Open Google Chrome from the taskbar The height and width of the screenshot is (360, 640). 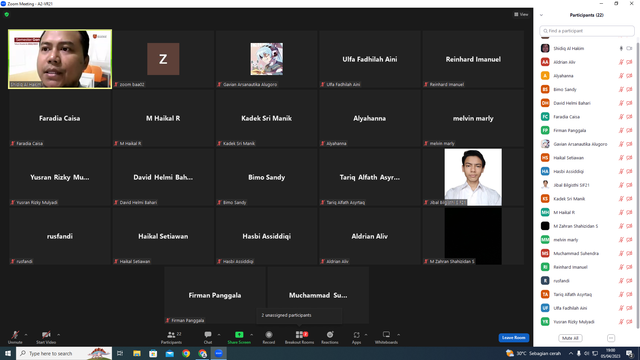click(186, 353)
